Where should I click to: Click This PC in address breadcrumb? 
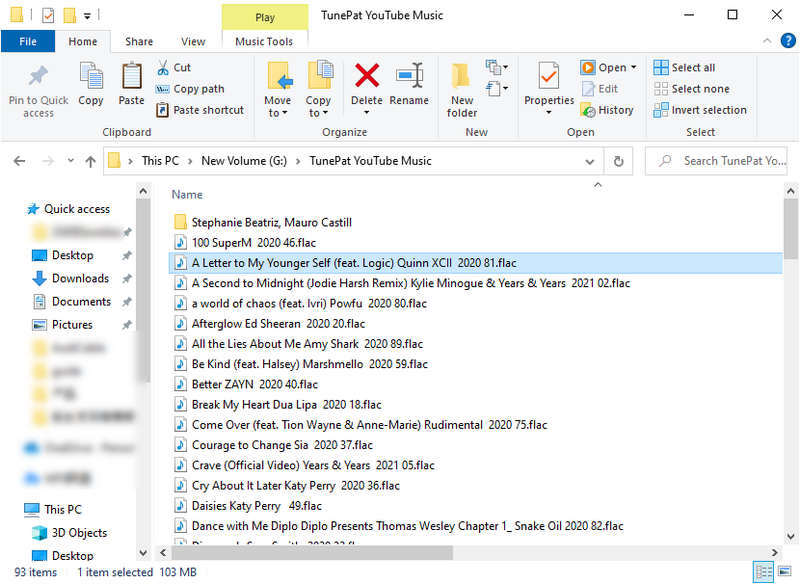pyautogui.click(x=160, y=161)
